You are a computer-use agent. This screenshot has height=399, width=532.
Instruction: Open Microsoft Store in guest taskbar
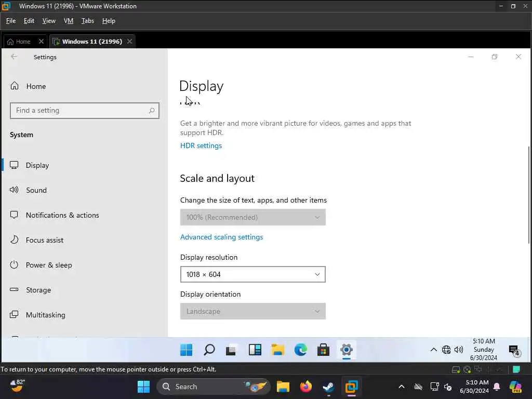(323, 350)
